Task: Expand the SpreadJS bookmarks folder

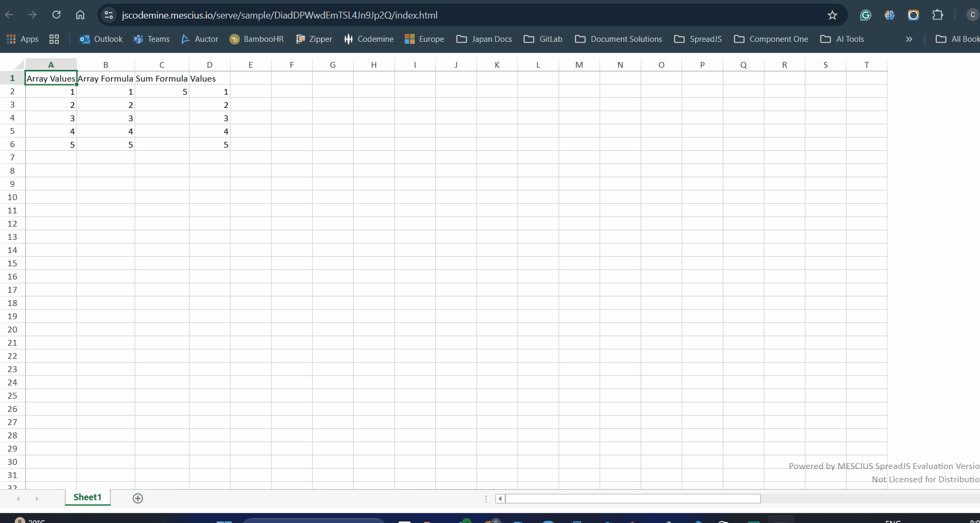Action: pos(698,39)
